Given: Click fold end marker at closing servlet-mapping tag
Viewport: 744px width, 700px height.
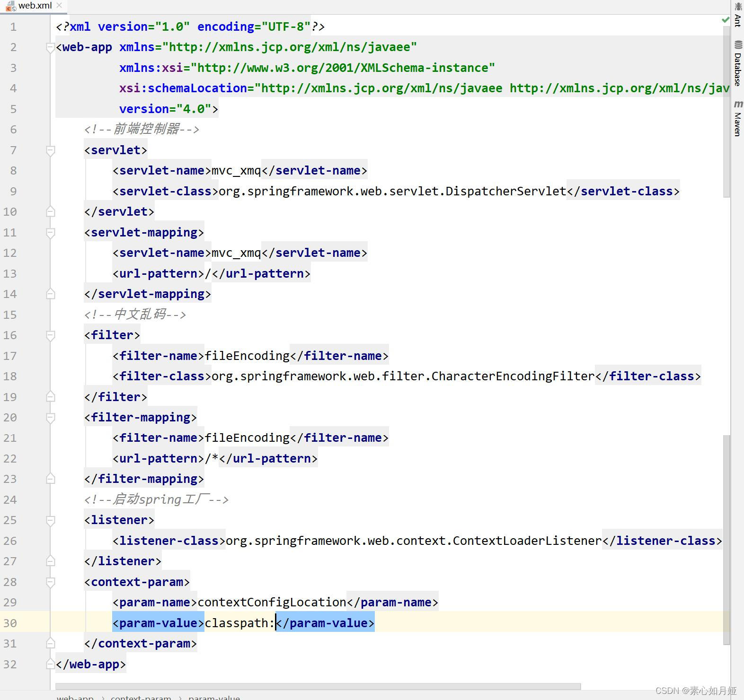Looking at the screenshot, I should coord(50,294).
